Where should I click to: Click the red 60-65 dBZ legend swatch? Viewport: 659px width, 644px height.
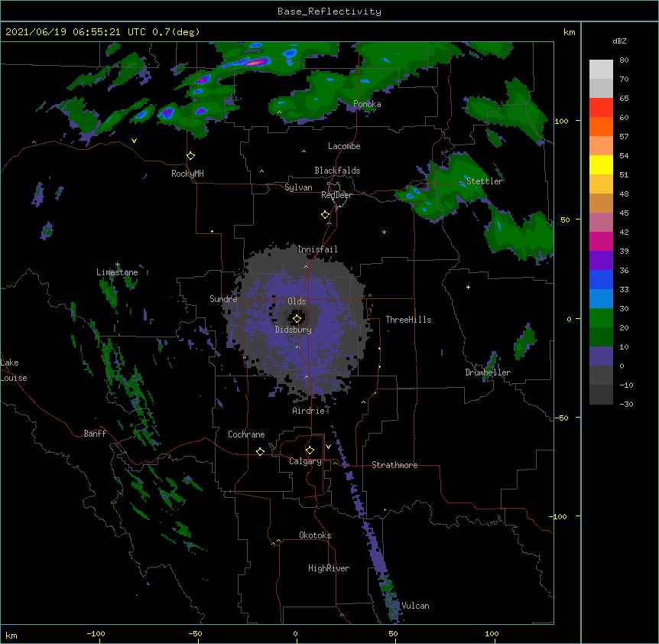click(x=601, y=108)
